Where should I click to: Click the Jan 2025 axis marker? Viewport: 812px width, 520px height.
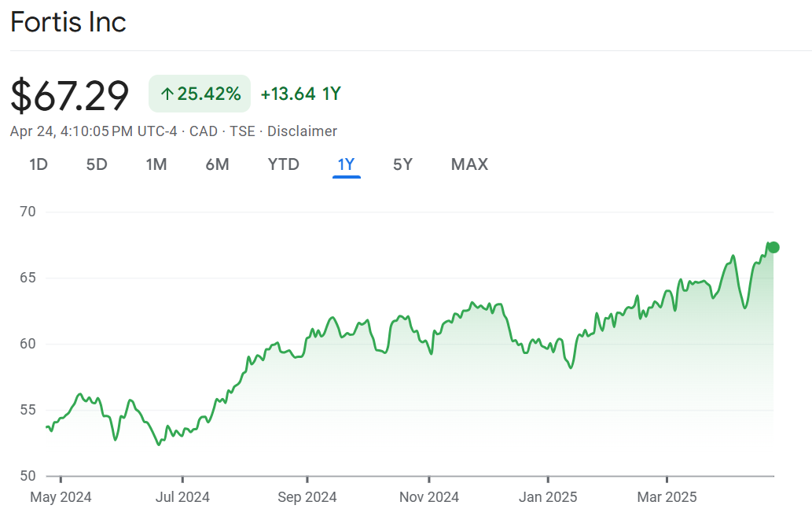point(548,497)
